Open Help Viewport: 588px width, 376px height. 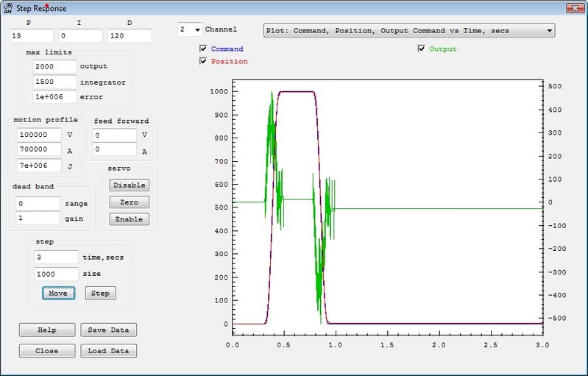pos(47,330)
